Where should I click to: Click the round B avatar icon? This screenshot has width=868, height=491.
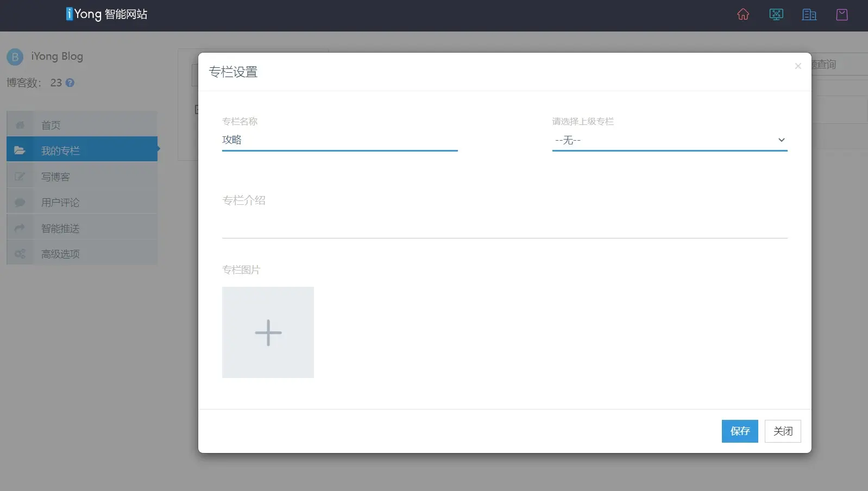pyautogui.click(x=15, y=57)
